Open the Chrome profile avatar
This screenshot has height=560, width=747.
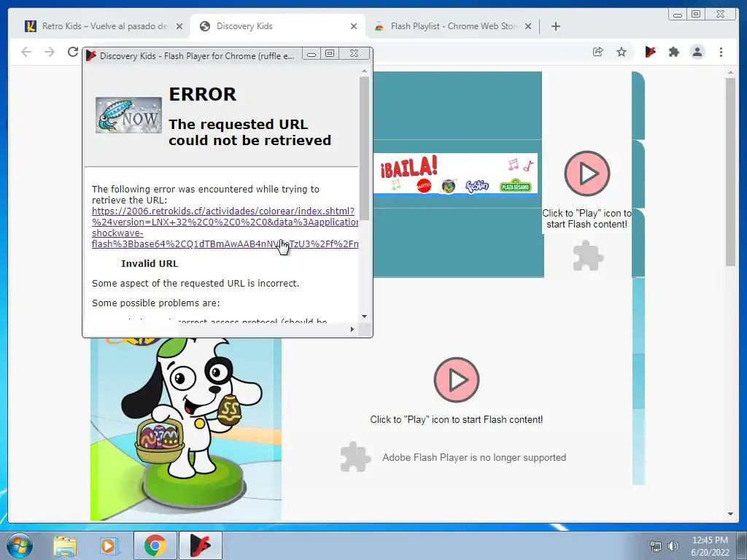coord(697,52)
